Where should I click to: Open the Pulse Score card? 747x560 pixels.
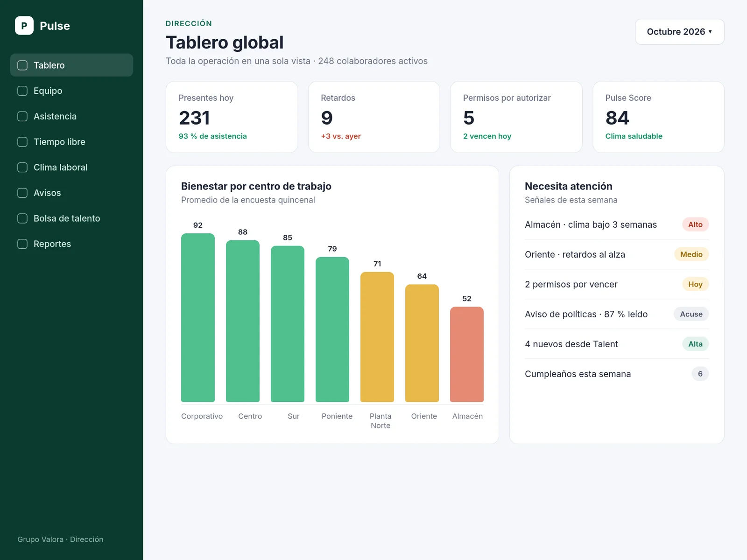coord(658,117)
